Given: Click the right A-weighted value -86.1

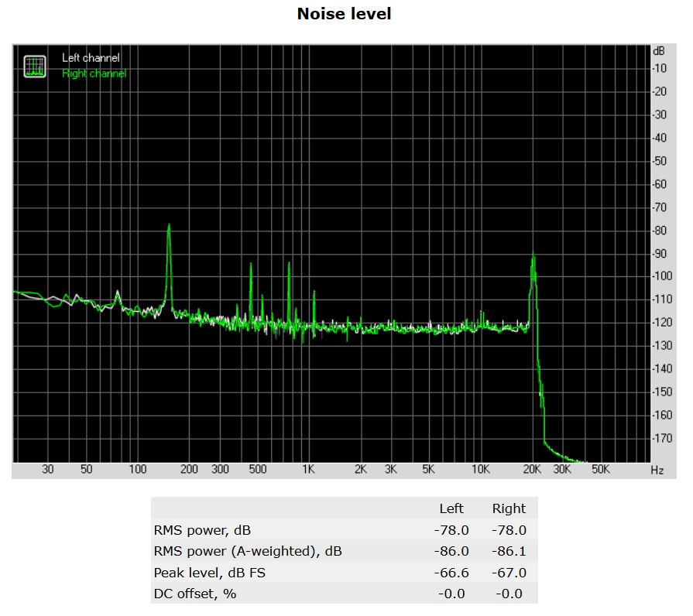Looking at the screenshot, I should click(x=509, y=551).
